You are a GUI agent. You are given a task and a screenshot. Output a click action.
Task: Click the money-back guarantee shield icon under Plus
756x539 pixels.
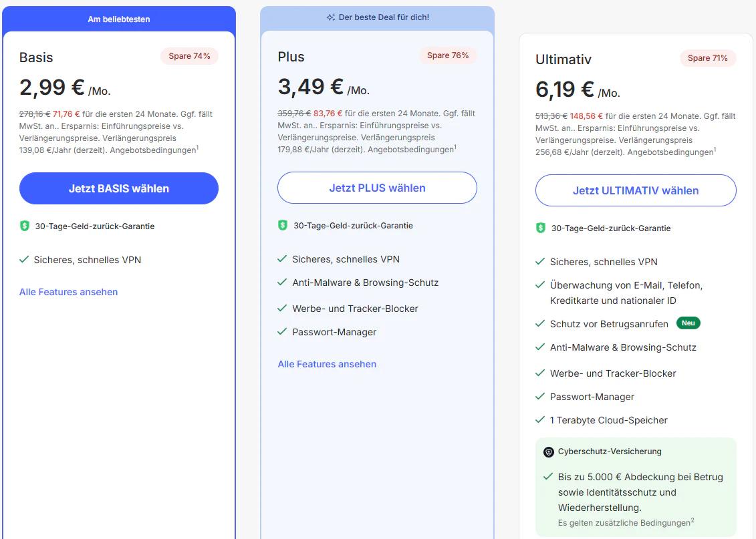point(283,226)
